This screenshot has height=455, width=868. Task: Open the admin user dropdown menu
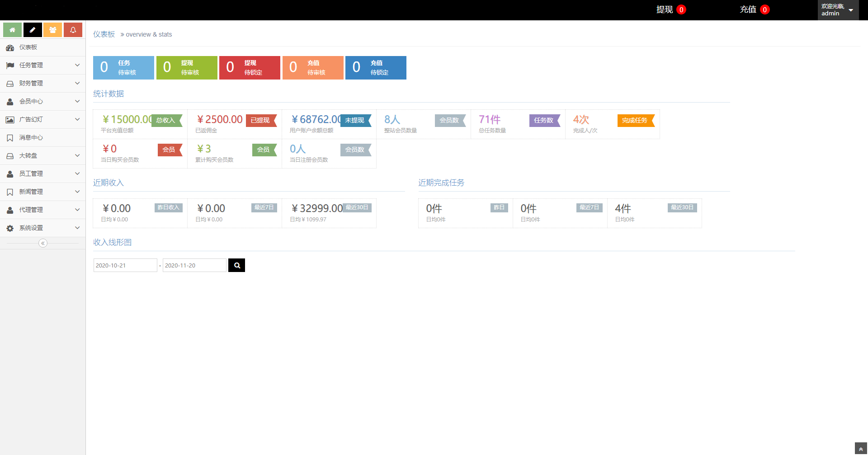pyautogui.click(x=837, y=10)
